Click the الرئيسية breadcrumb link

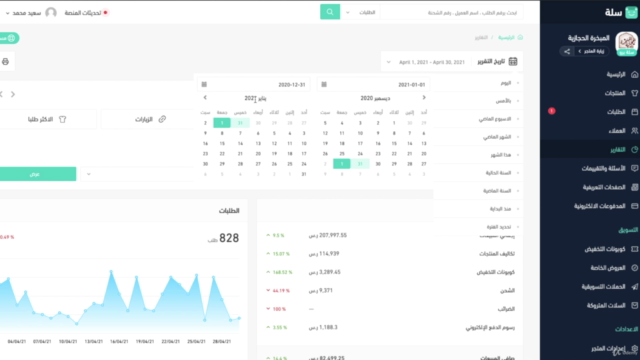(506, 37)
